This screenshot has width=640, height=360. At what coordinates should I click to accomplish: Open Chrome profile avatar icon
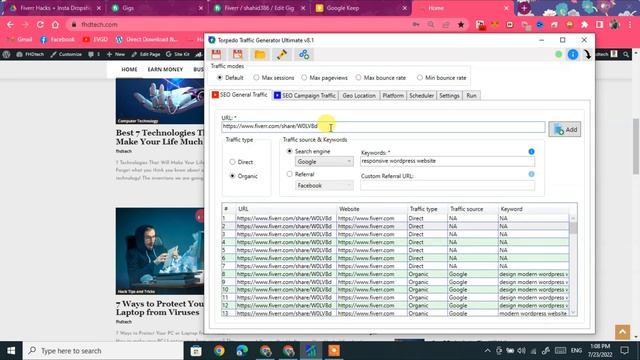point(614,24)
